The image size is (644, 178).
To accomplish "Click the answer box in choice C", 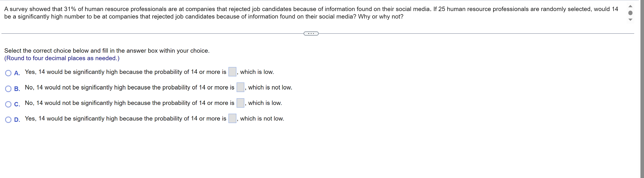I will (240, 103).
